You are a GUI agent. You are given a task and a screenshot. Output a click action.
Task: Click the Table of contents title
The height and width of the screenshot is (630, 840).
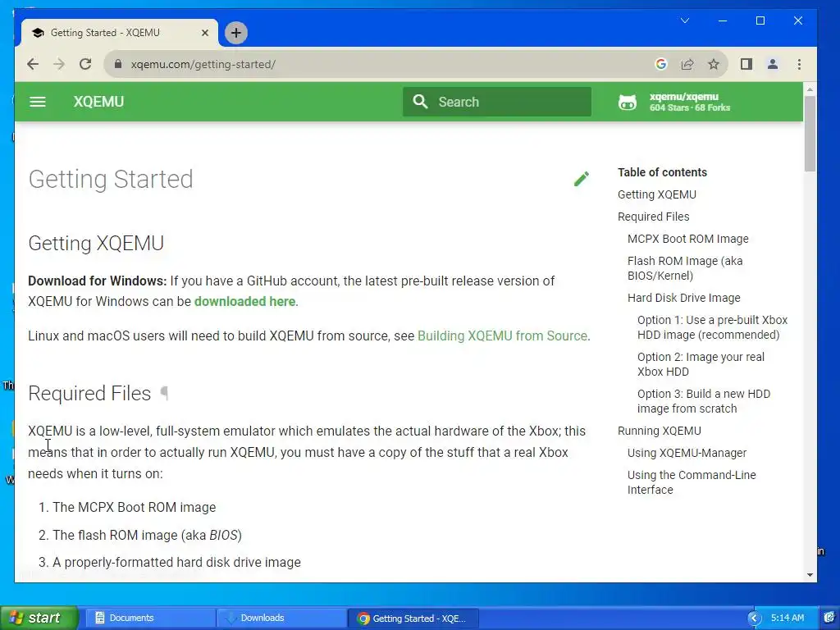pyautogui.click(x=662, y=172)
